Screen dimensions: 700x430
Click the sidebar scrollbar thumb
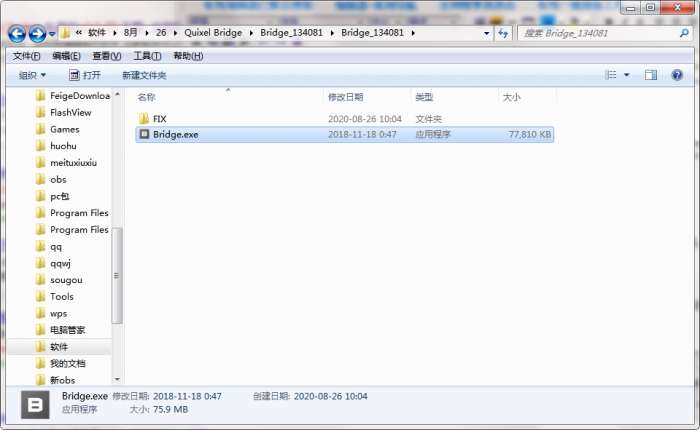tap(117, 276)
